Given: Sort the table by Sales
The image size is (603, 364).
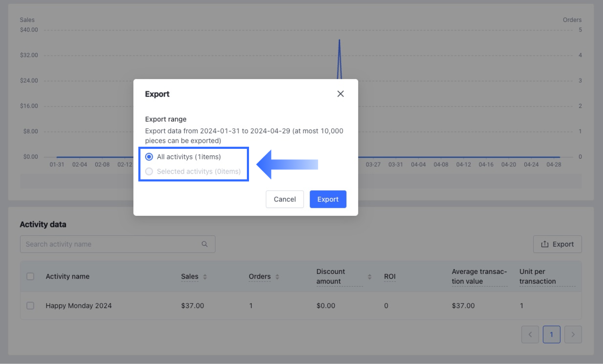Looking at the screenshot, I should point(205,277).
